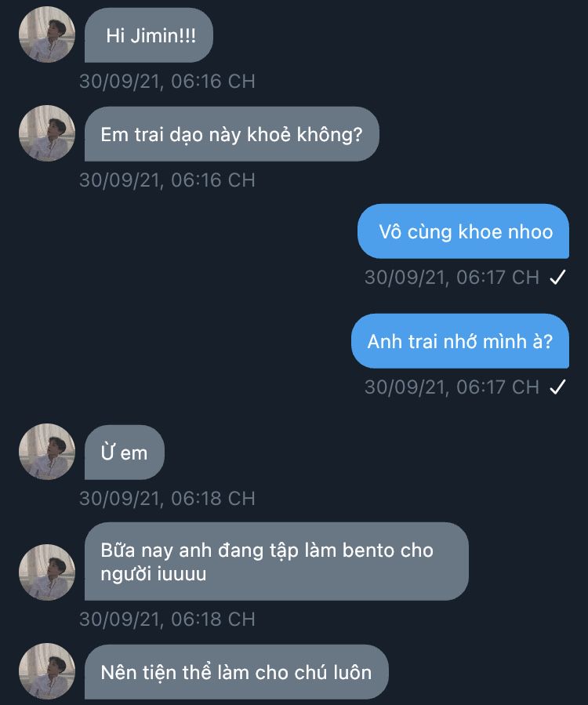Click the avatar beside "Hi Jimin!!!" message
Viewport: 588px width, 705px height.
point(47,35)
